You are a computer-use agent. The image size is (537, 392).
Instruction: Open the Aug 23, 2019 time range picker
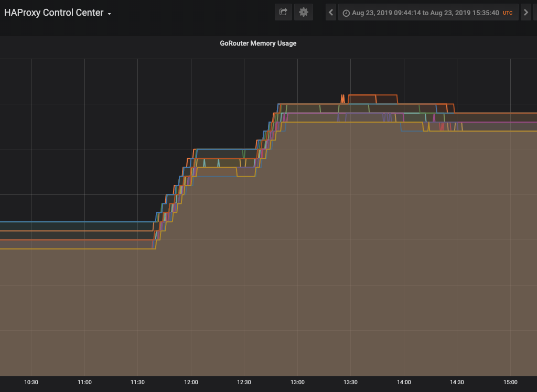point(428,13)
